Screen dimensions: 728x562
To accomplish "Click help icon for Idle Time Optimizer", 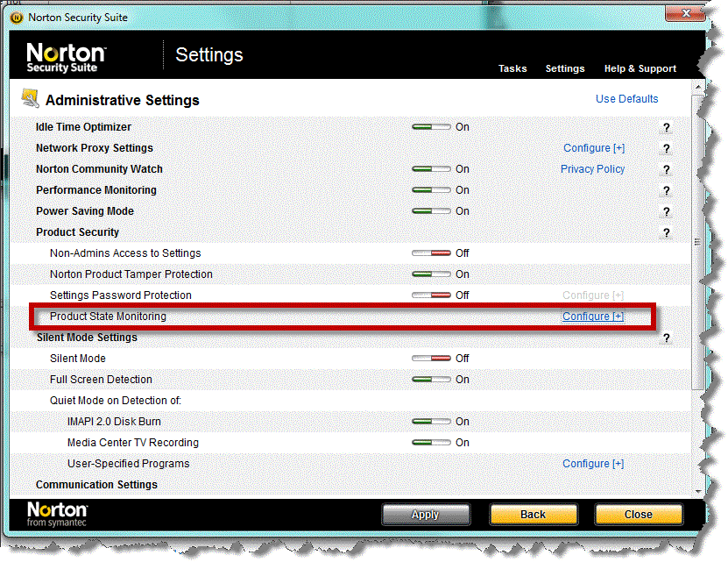I will (x=667, y=128).
